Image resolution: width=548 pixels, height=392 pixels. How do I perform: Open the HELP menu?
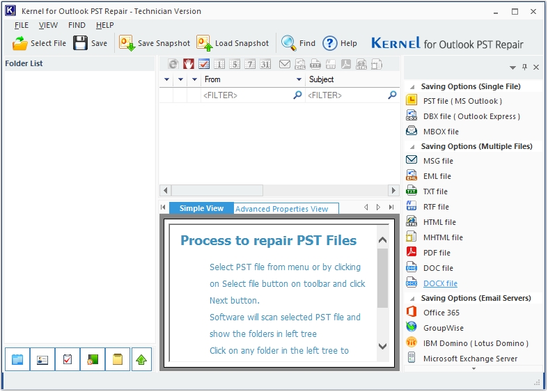tap(105, 25)
